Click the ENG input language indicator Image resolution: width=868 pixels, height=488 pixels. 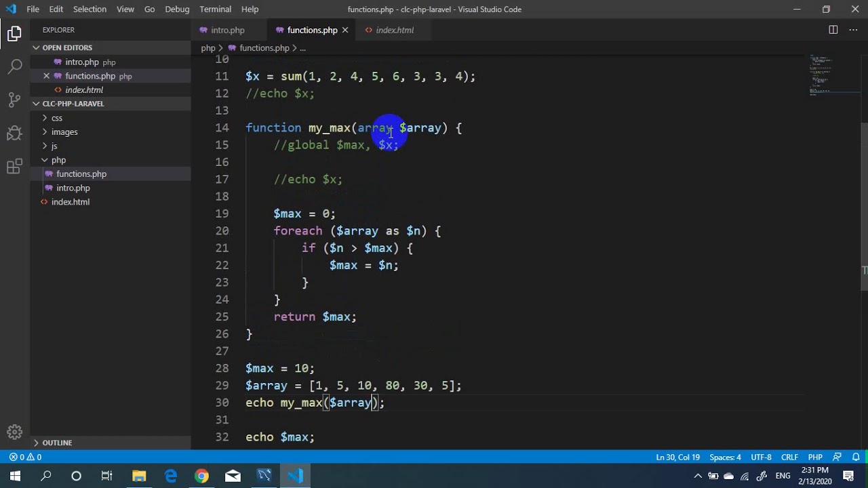[x=783, y=476]
